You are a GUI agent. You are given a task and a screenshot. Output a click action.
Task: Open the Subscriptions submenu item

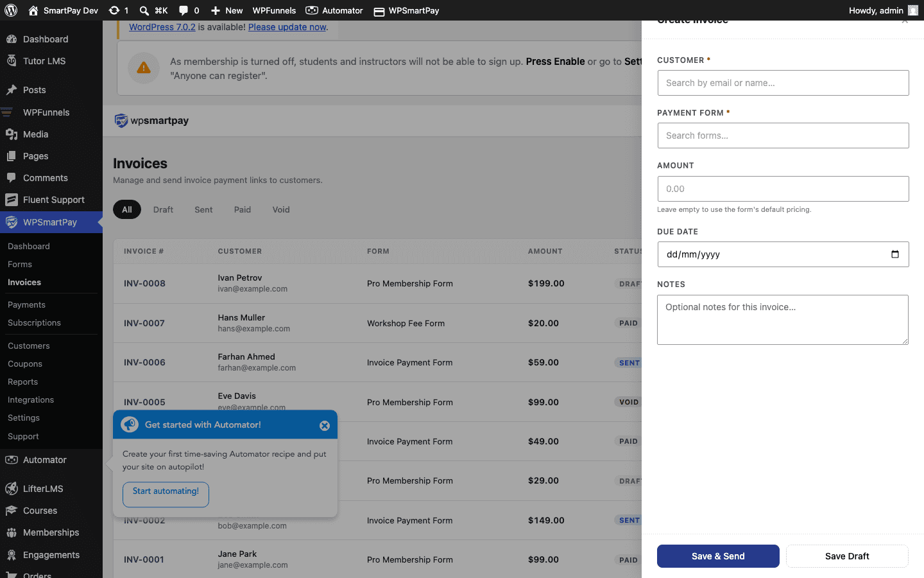click(34, 322)
